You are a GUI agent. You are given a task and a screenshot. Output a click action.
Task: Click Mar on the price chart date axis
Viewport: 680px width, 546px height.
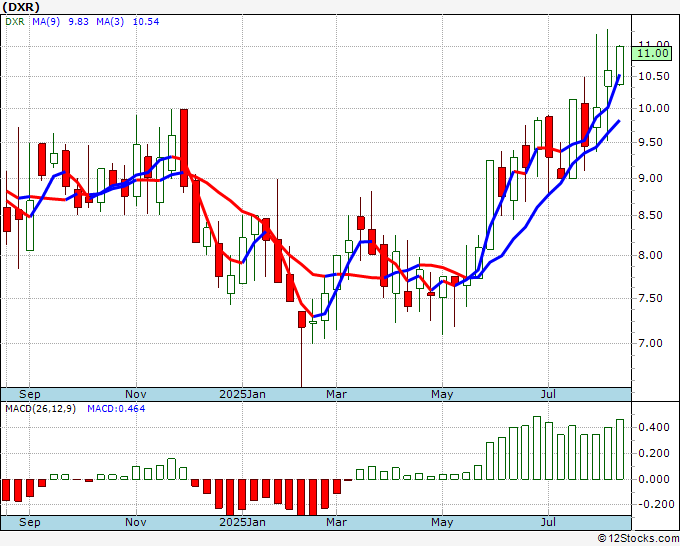pyautogui.click(x=337, y=394)
